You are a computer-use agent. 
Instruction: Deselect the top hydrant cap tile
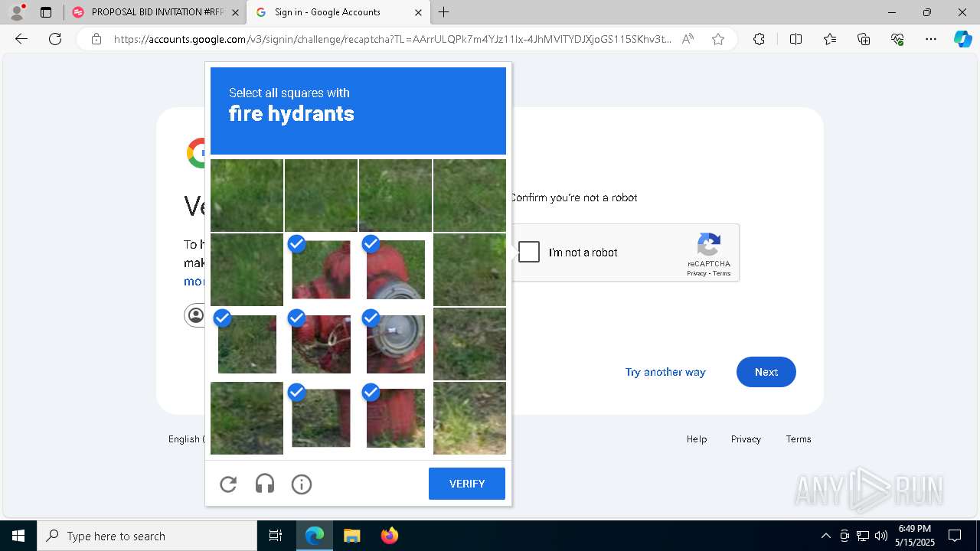click(321, 269)
